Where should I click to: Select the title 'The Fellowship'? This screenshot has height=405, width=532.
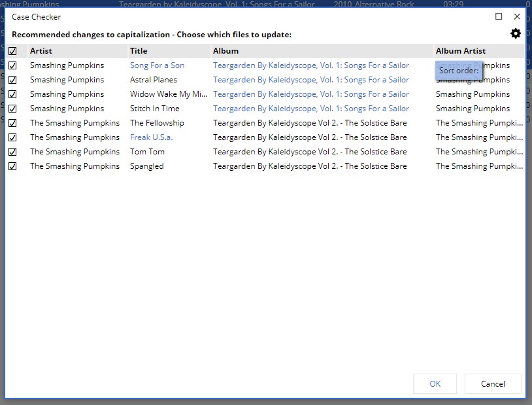[157, 122]
